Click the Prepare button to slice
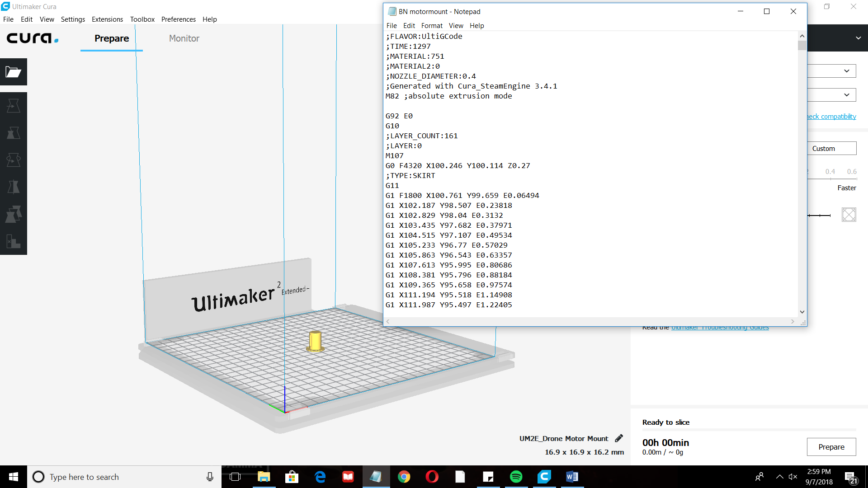 (831, 447)
